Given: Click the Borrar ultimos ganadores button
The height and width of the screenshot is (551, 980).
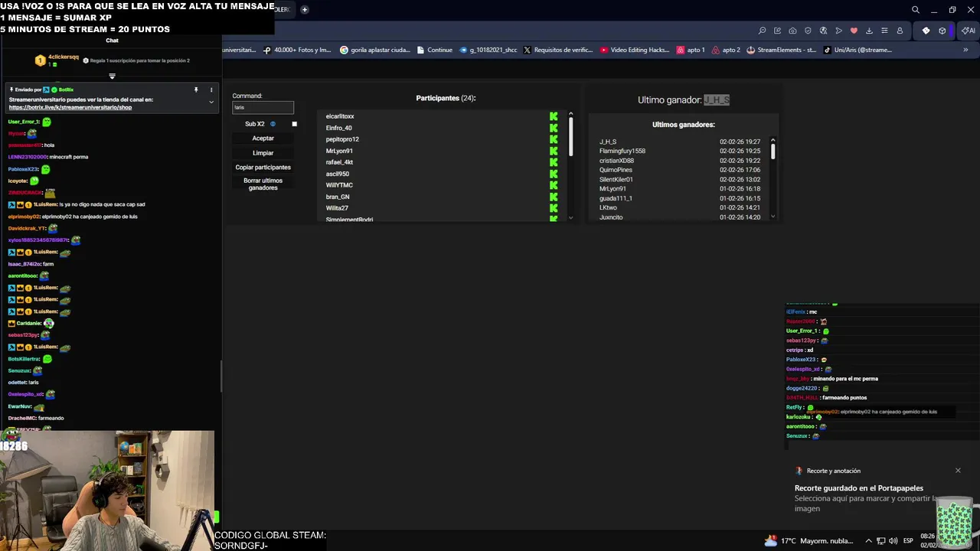Looking at the screenshot, I should click(263, 184).
